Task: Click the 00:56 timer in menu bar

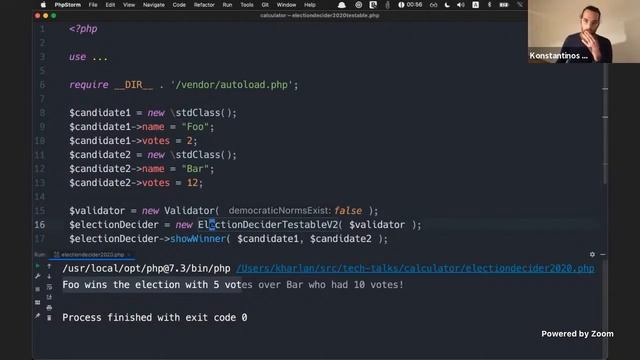Action: click(411, 5)
